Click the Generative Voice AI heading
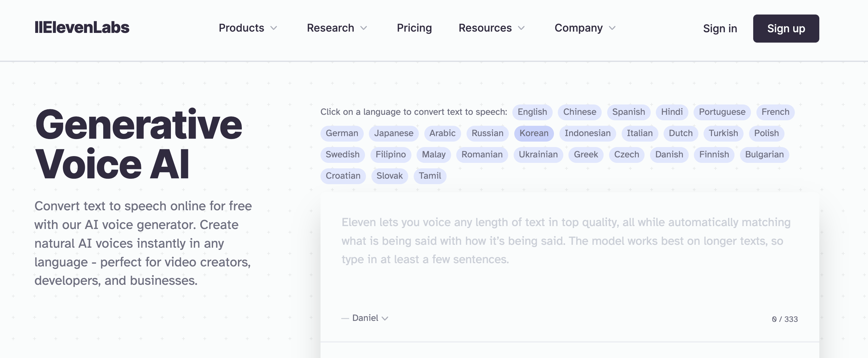Viewport: 868px width, 358px height. [x=139, y=144]
